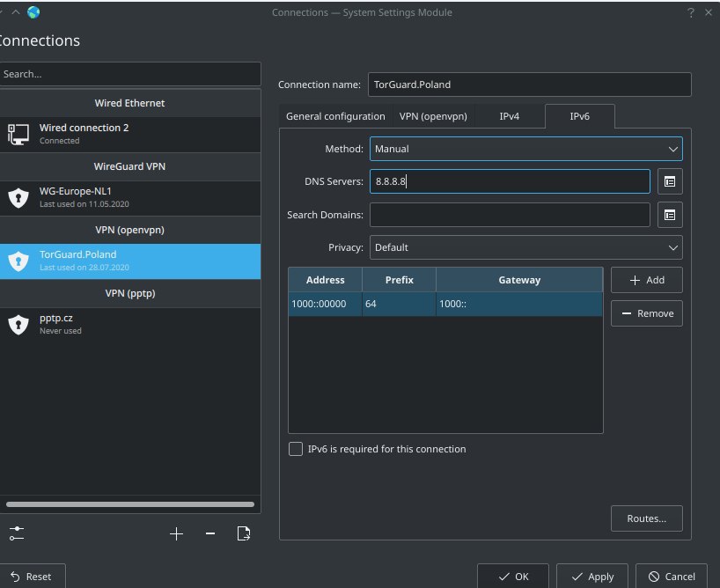The width and height of the screenshot is (720, 588).
Task: Click horizontal scrollbar of connections list
Action: coord(130,503)
